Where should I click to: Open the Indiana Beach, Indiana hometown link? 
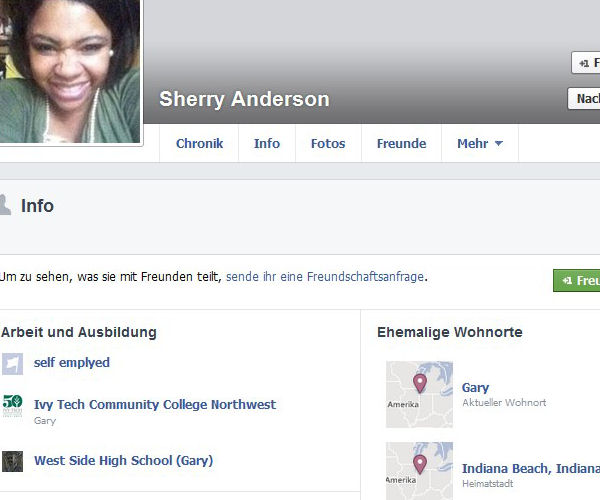point(531,468)
